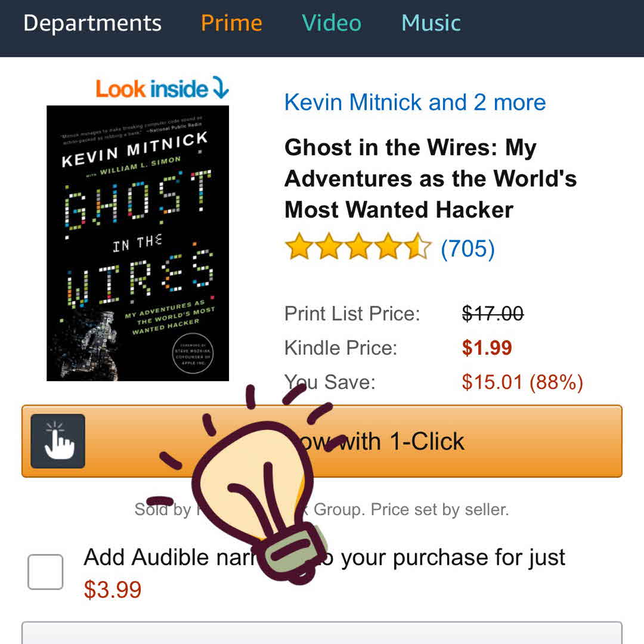Open the Ghost in the Wires cover image
The height and width of the screenshot is (644, 644).
tap(138, 243)
